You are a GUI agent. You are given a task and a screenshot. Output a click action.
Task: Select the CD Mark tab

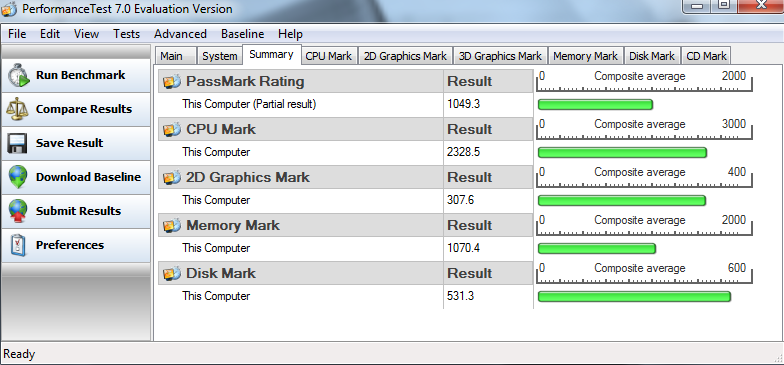(x=706, y=56)
